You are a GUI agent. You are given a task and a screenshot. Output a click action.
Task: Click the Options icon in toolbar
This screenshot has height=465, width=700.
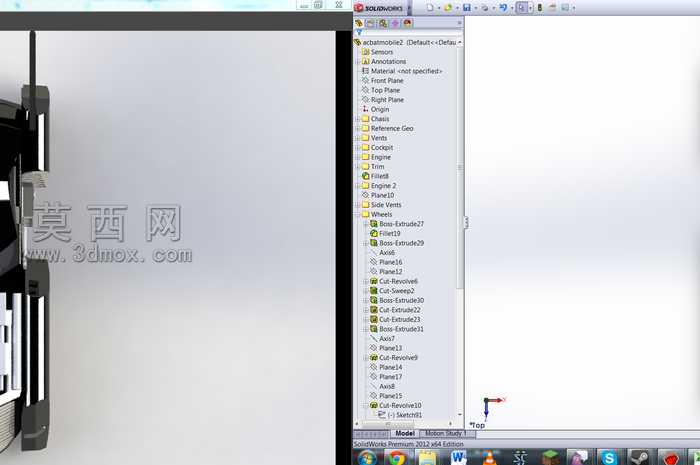point(565,8)
